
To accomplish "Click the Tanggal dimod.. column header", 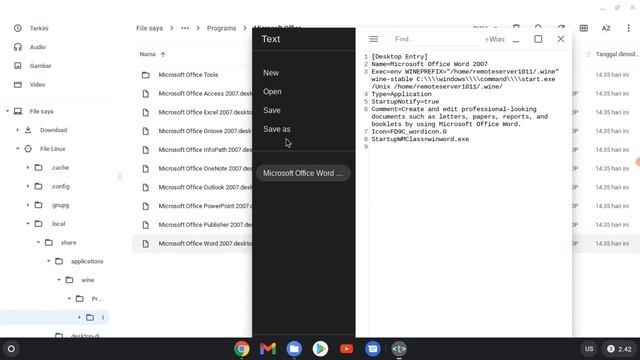I will point(617,54).
